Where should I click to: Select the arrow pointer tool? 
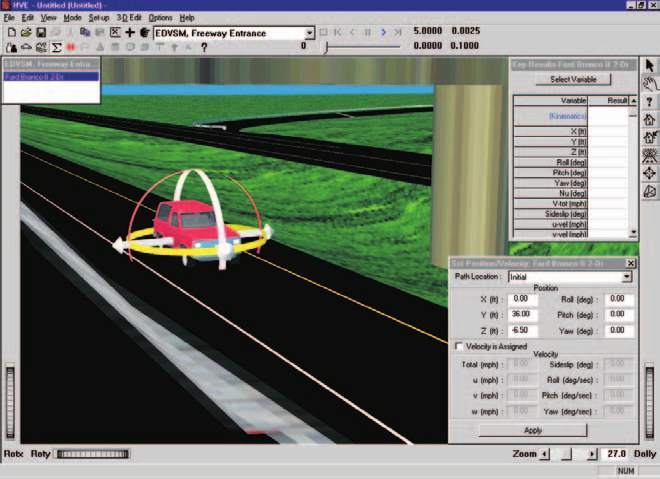click(x=650, y=66)
